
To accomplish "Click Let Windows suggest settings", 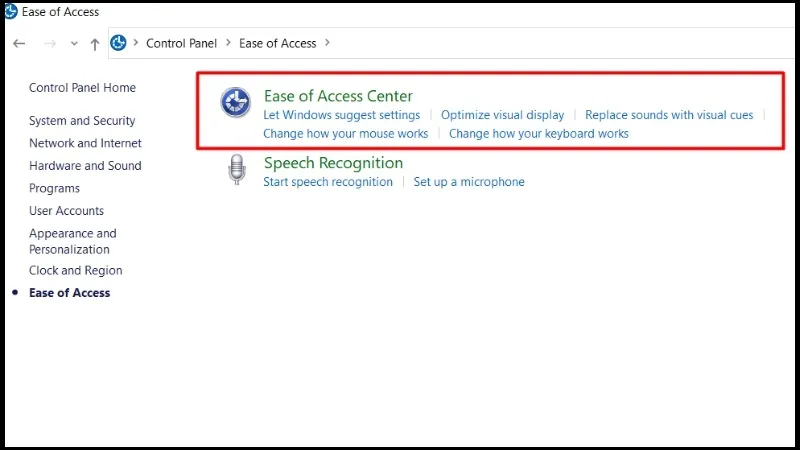I will pyautogui.click(x=341, y=115).
